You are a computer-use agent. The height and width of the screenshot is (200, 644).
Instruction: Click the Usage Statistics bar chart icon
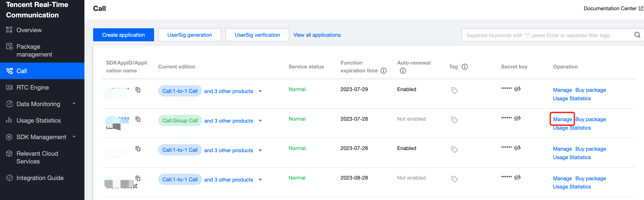[9, 120]
